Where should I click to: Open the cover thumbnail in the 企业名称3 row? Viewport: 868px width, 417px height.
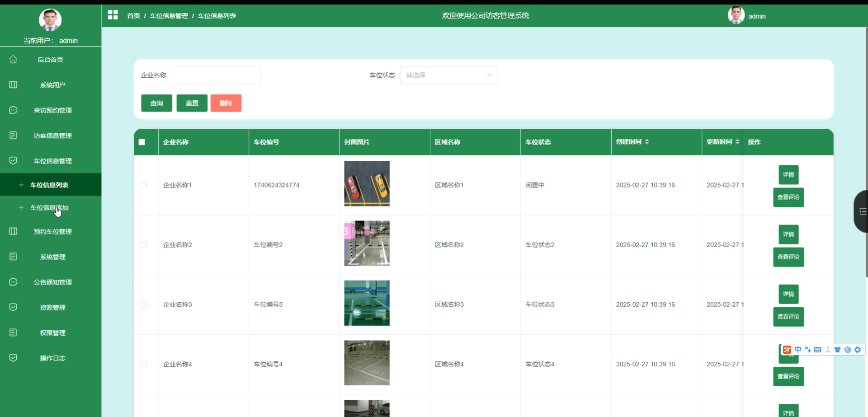(367, 303)
